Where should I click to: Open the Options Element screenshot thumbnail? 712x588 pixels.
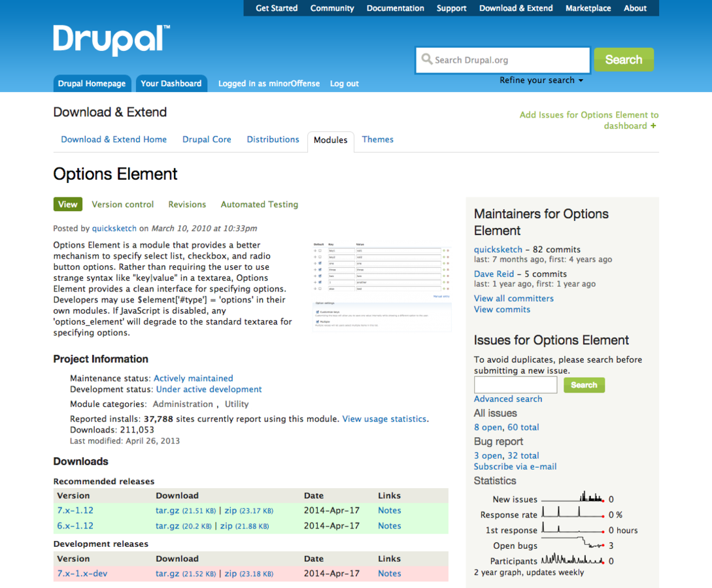pyautogui.click(x=382, y=287)
